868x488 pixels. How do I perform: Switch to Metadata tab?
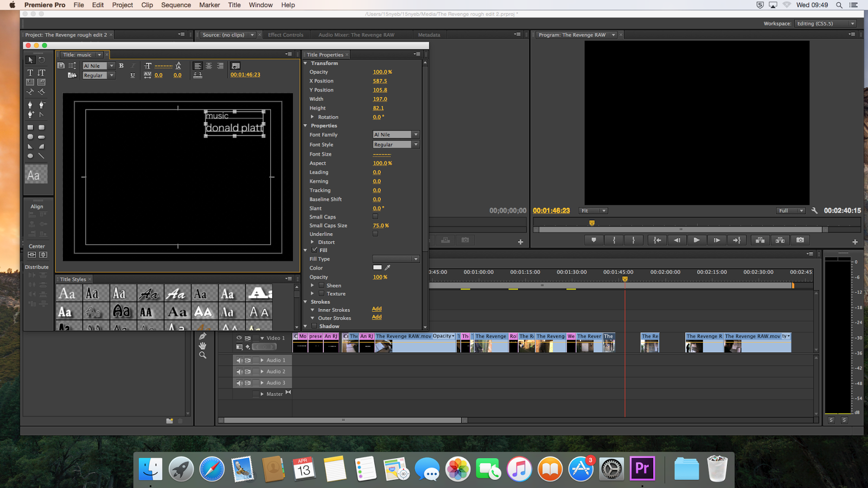(x=429, y=35)
